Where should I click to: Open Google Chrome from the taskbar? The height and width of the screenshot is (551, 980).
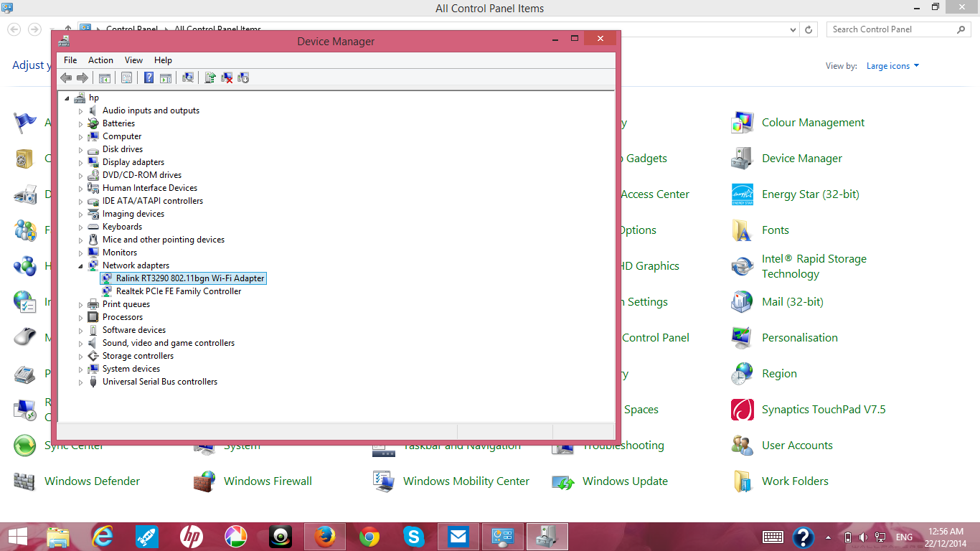tap(369, 536)
